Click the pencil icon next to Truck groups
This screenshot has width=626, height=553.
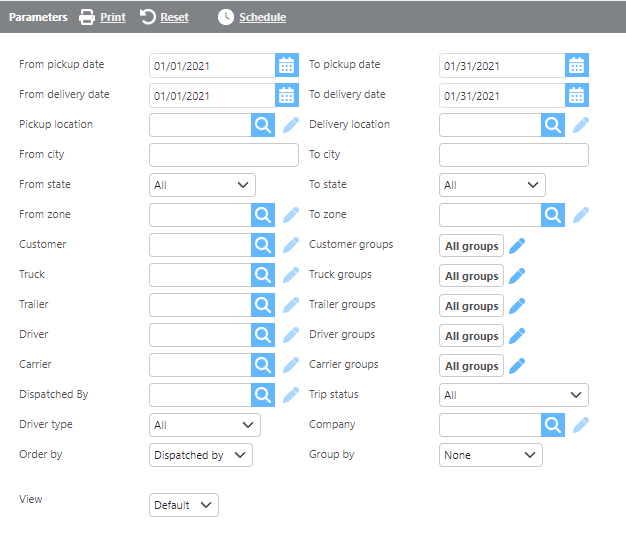click(x=517, y=276)
